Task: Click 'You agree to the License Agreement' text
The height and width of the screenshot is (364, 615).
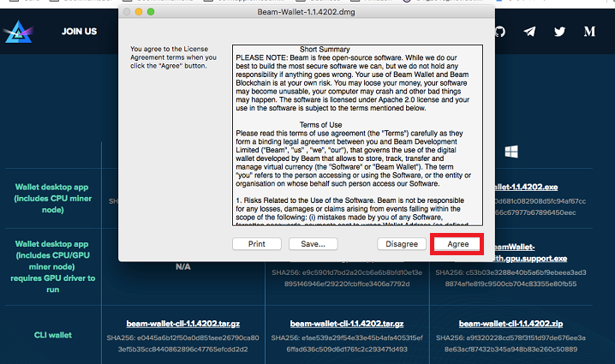Action: point(173,57)
